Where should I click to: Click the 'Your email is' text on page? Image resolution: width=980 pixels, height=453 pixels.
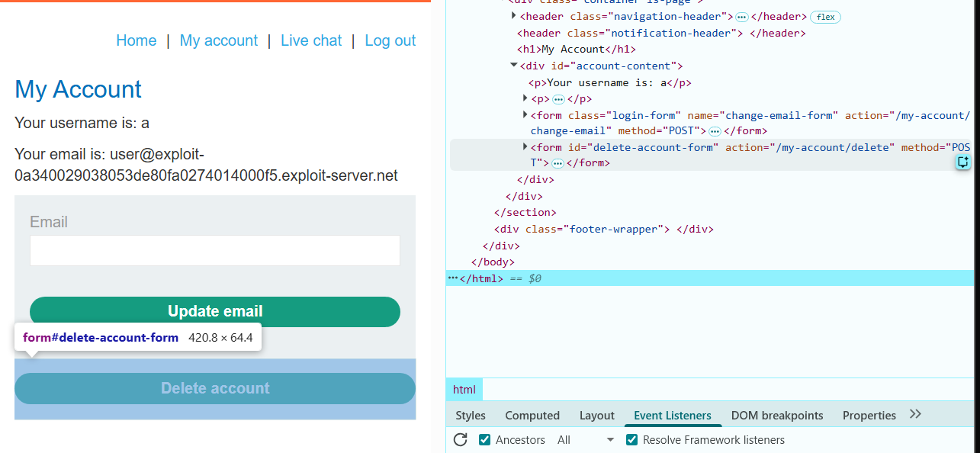coord(206,165)
